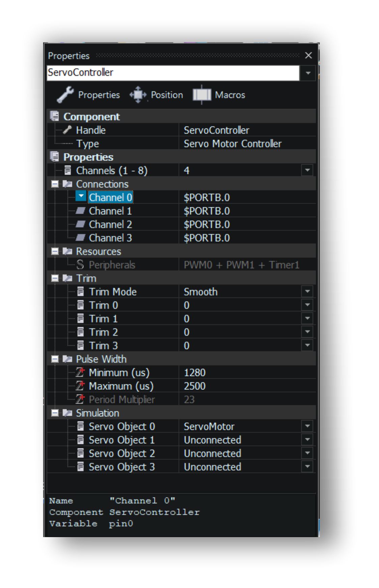Open the Channels (1 - 8) dropdown
The height and width of the screenshot is (588, 379).
[307, 170]
